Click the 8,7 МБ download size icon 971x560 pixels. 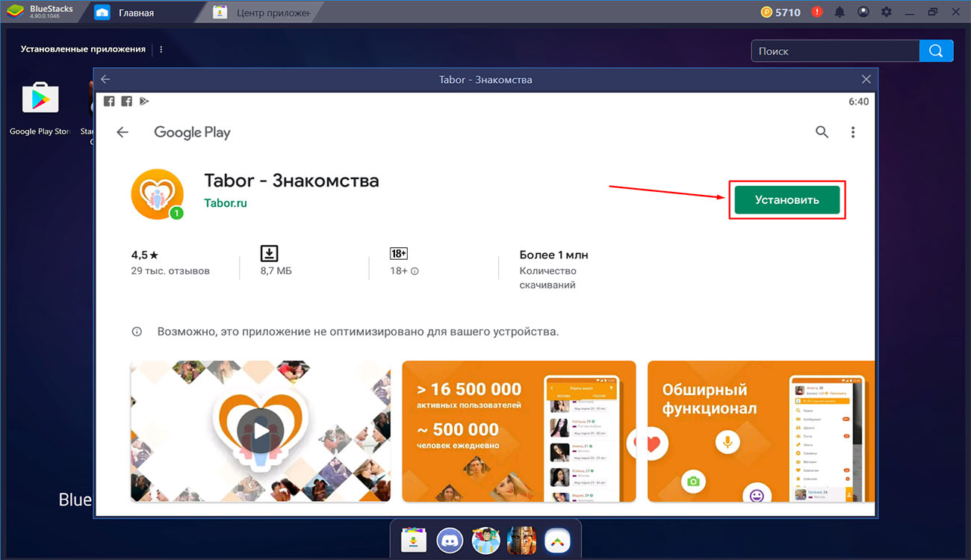tap(269, 253)
